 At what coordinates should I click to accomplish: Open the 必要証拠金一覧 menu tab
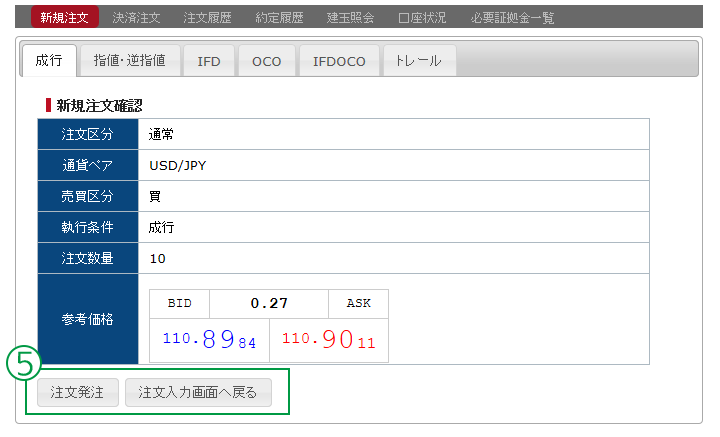point(512,17)
